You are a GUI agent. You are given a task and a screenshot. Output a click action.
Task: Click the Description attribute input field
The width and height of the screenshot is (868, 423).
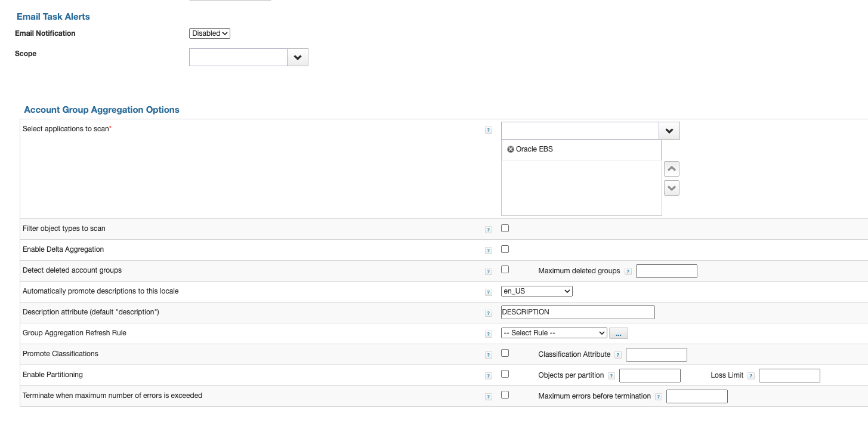pos(577,311)
